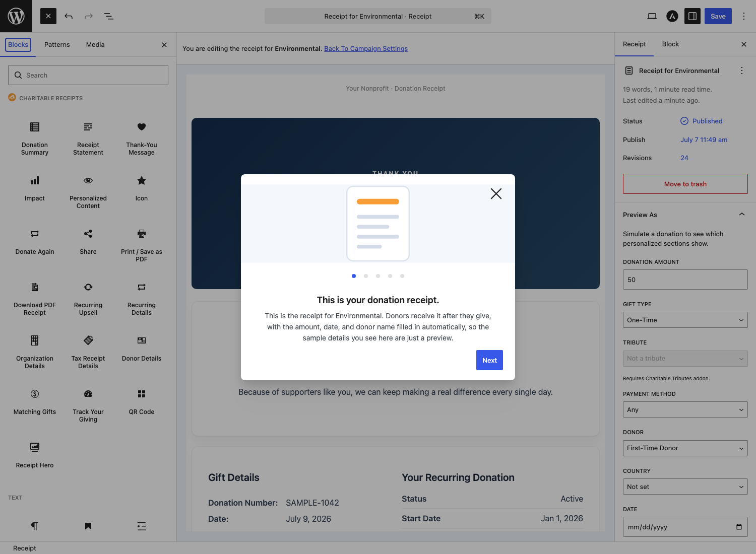This screenshot has height=554, width=756.
Task: Insert the Print / Save as PDF block
Action: point(142,245)
